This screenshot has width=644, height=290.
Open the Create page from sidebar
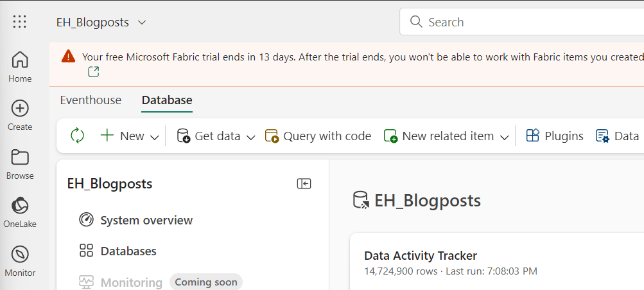point(20,115)
